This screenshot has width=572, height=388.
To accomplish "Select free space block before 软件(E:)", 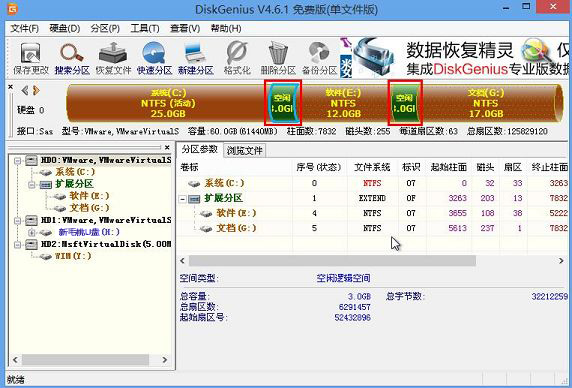I will (x=283, y=103).
